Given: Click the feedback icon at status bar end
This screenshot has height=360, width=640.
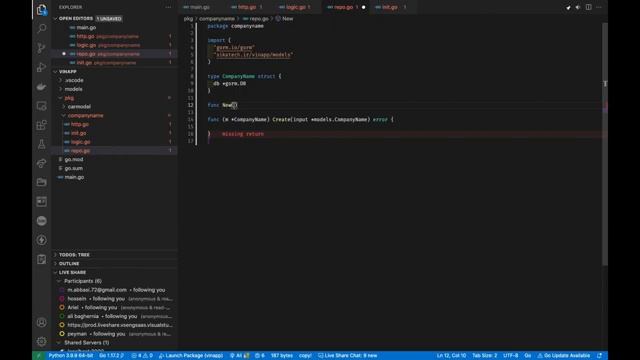Looking at the screenshot, I should pos(600,356).
